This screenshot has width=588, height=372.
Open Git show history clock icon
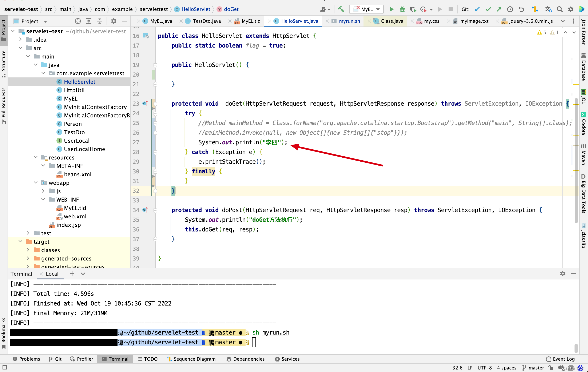pyautogui.click(x=510, y=9)
